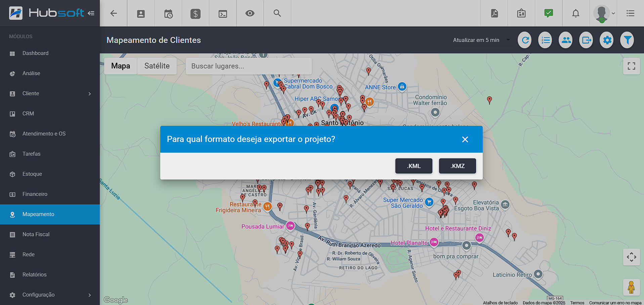The width and height of the screenshot is (644, 305).
Task: Click the Elevatória Esgoto Boa Vista marker
Action: pyautogui.click(x=505, y=204)
